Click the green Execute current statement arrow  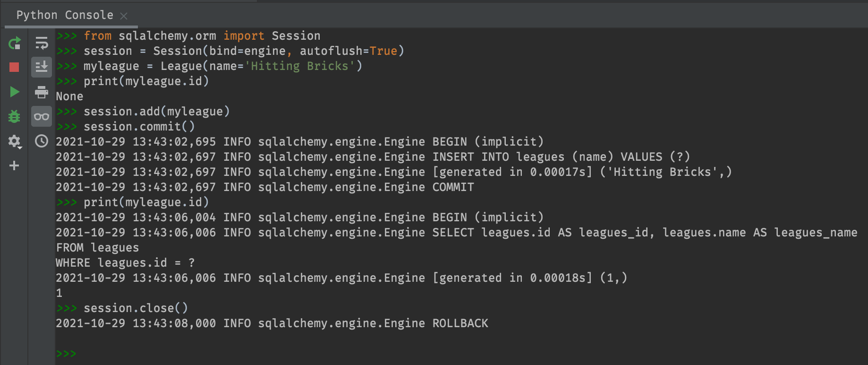tap(14, 92)
